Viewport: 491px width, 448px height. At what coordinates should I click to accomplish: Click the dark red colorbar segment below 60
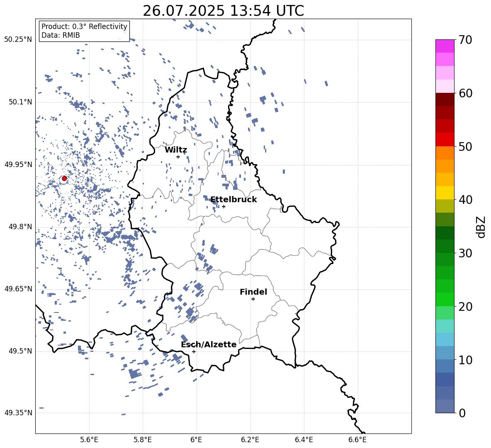pos(445,99)
